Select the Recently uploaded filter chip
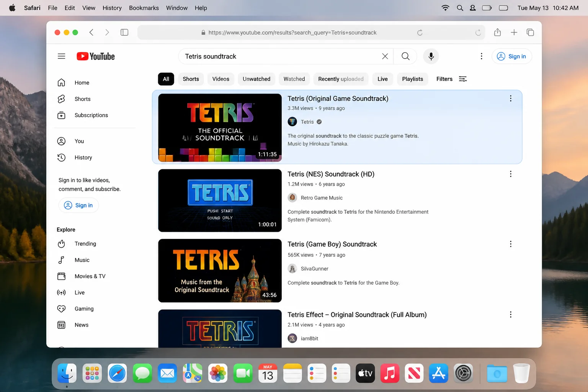588x392 pixels. (x=341, y=79)
